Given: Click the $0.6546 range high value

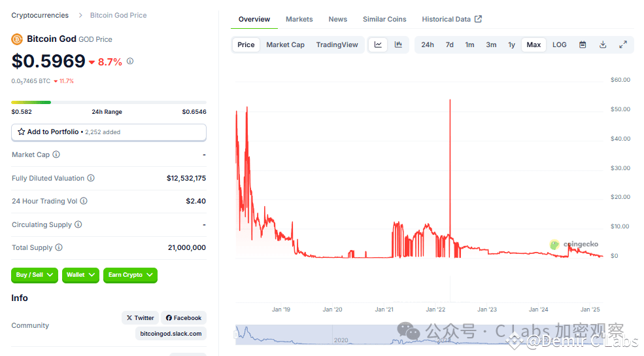Looking at the screenshot, I should tap(194, 112).
